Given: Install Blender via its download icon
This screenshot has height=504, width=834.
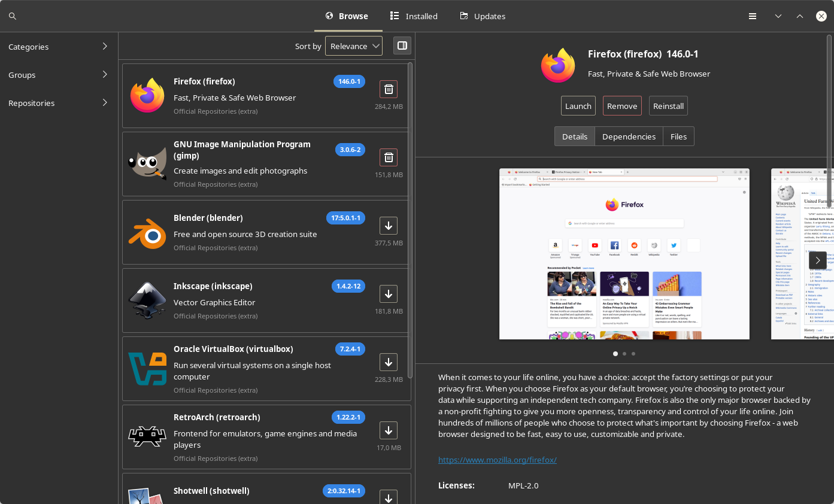Looking at the screenshot, I should coord(388,226).
